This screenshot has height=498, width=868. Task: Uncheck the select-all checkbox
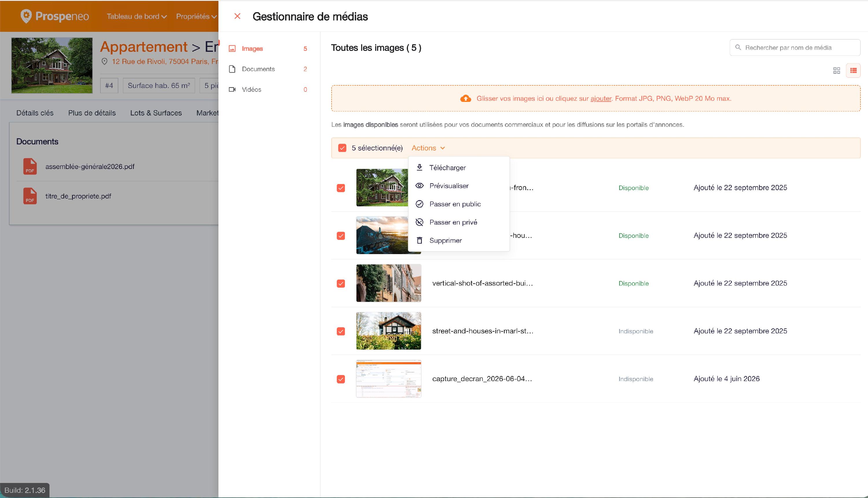tap(342, 148)
